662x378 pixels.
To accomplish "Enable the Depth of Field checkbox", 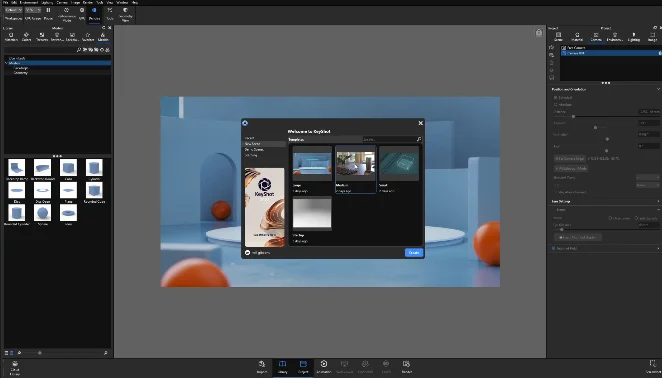I will tap(553, 248).
